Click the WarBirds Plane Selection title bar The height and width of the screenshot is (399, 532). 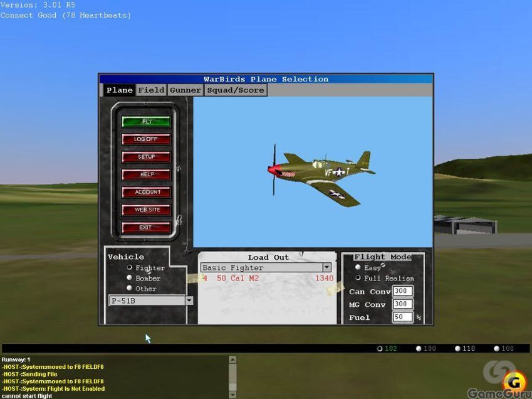coord(266,79)
